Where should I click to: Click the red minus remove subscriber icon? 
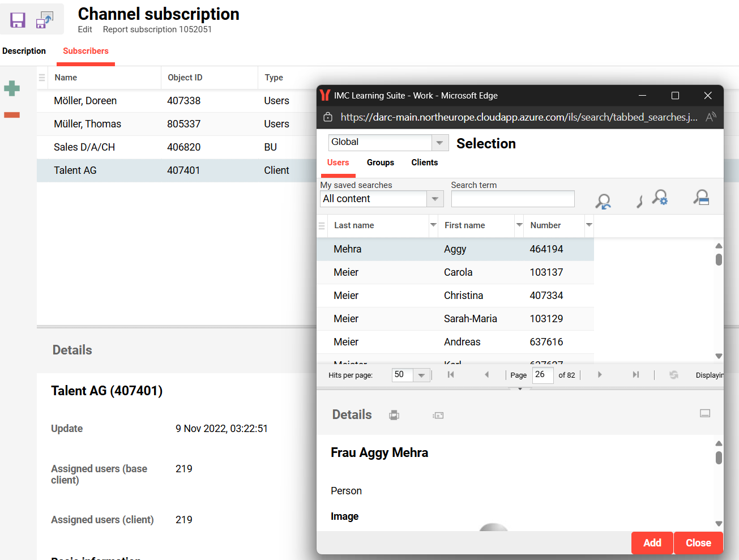tap(12, 115)
